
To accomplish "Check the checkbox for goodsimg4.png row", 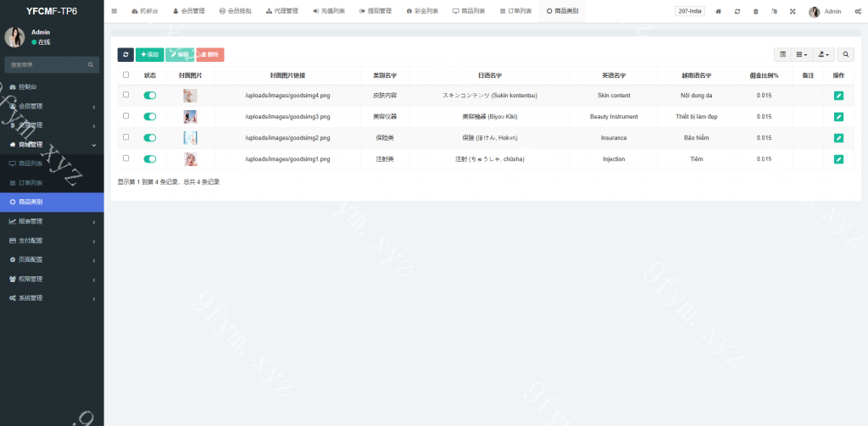I will click(125, 95).
